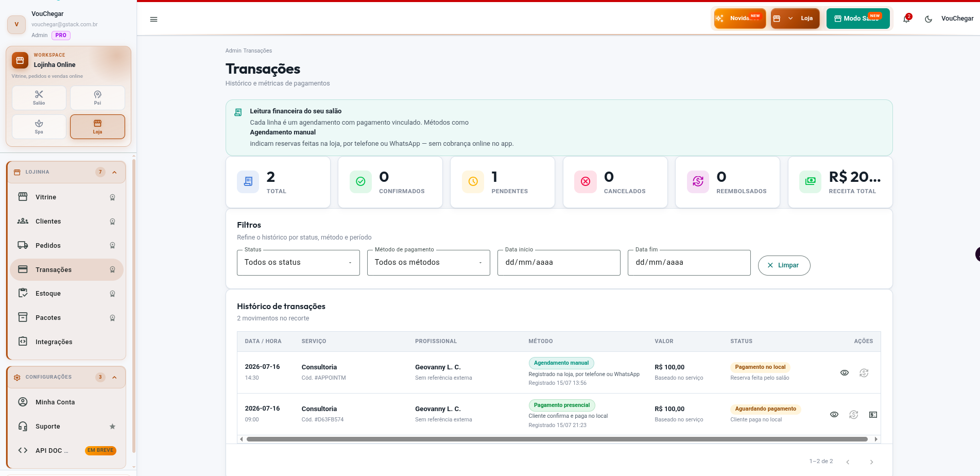Screen dimensions: 980x476
Task: Click the Integrações icon
Action: point(23,342)
